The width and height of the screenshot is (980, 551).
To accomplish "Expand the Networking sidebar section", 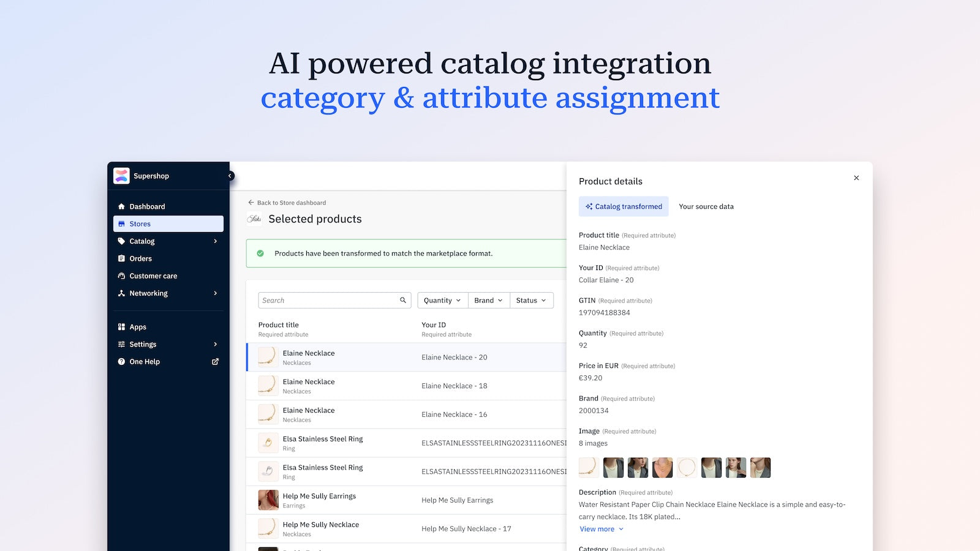I will coord(215,293).
